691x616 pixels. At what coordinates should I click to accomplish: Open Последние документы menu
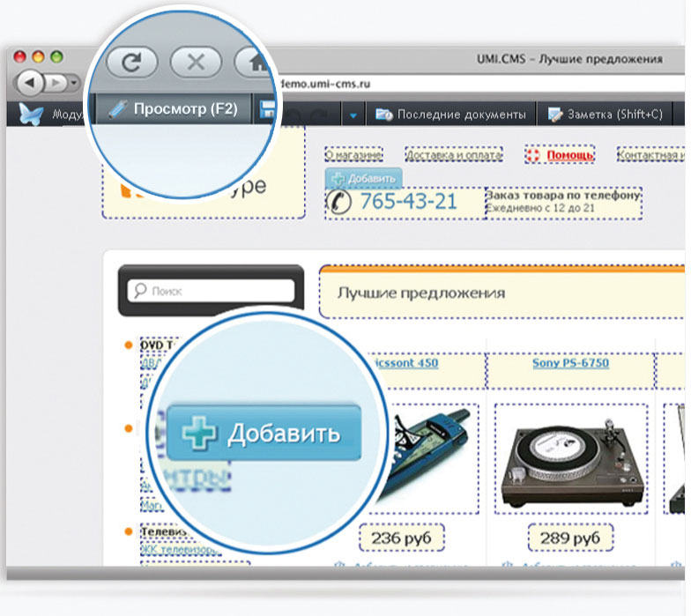[x=453, y=115]
